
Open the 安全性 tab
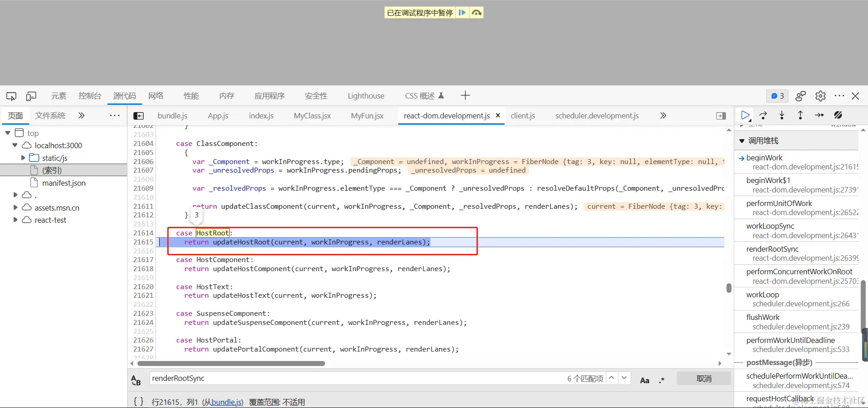click(x=316, y=96)
